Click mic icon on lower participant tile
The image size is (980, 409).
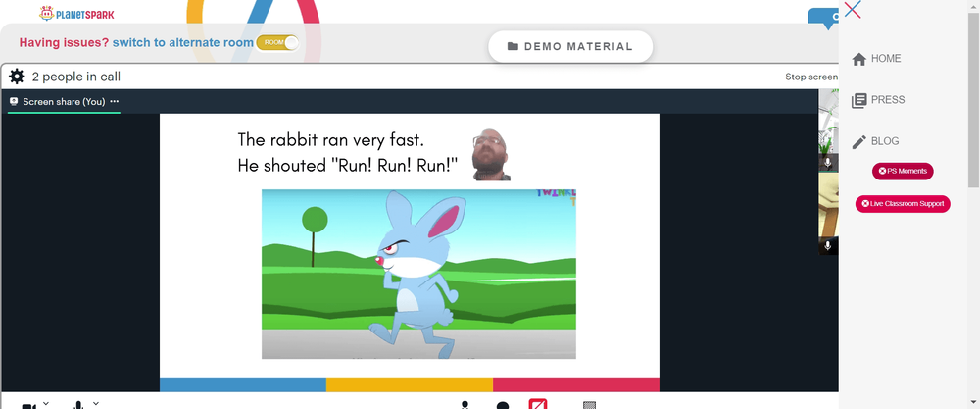(x=828, y=246)
